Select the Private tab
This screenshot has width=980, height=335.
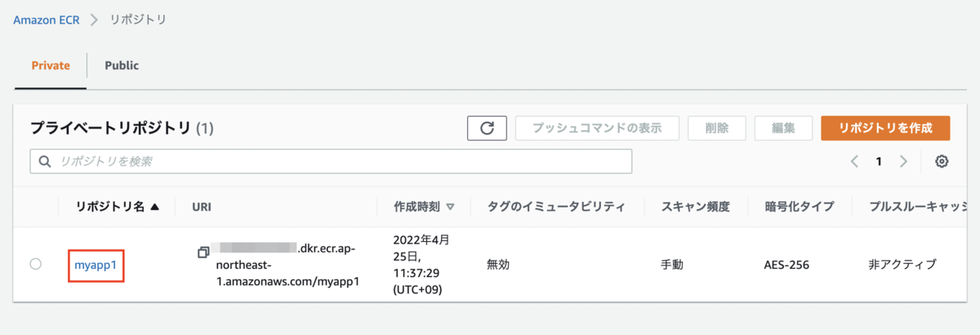click(x=51, y=65)
